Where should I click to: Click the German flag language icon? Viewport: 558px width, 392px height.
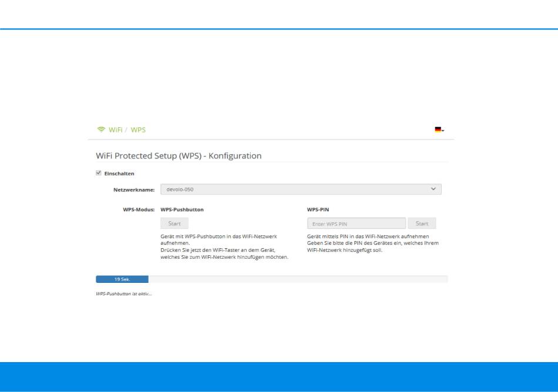point(438,130)
